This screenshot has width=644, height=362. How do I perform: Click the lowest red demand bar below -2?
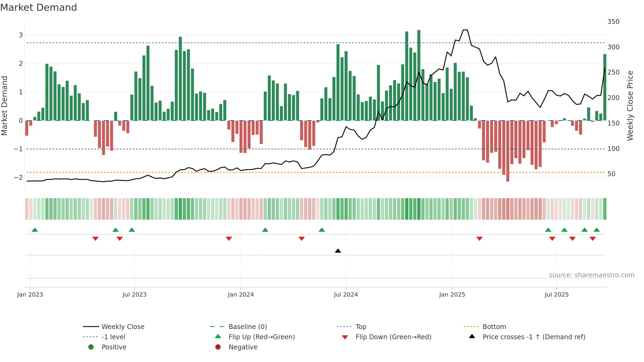coord(508,151)
